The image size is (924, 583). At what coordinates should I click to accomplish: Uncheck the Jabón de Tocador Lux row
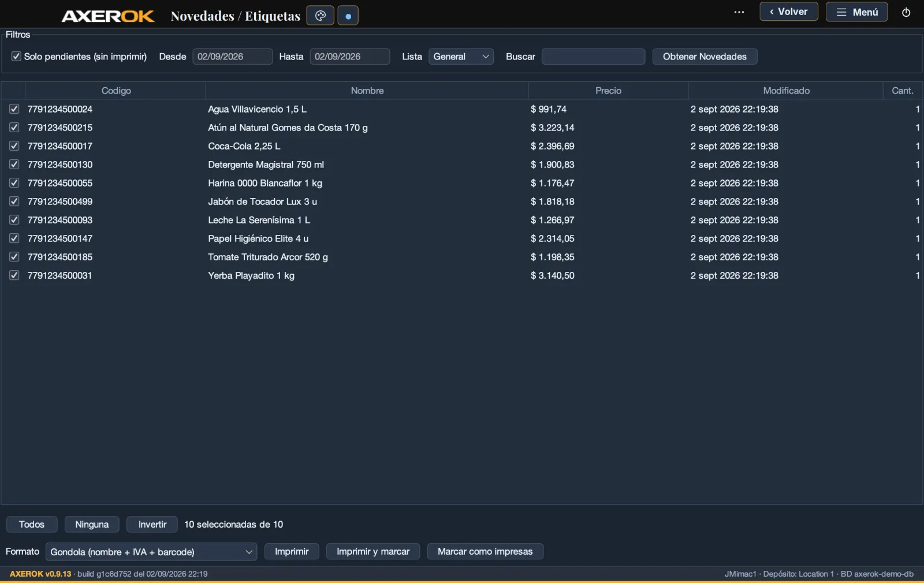14,201
